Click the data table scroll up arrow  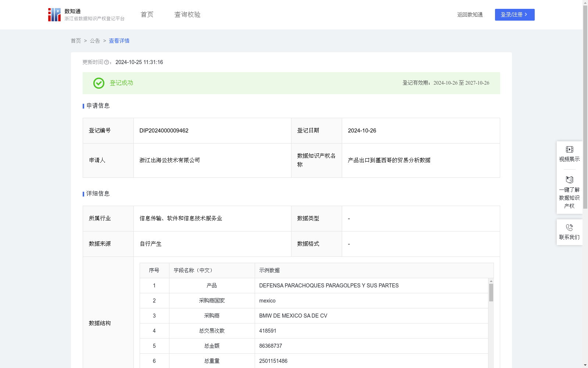[491, 281]
